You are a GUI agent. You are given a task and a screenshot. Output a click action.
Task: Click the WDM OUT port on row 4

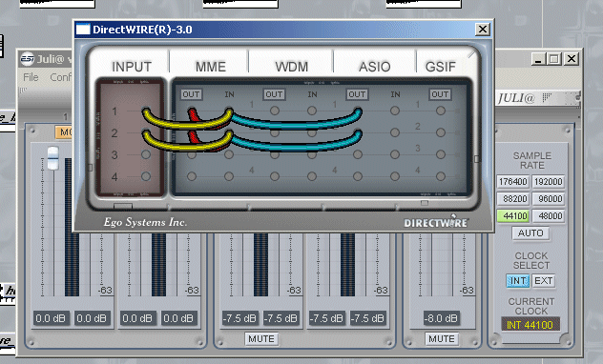[275, 176]
